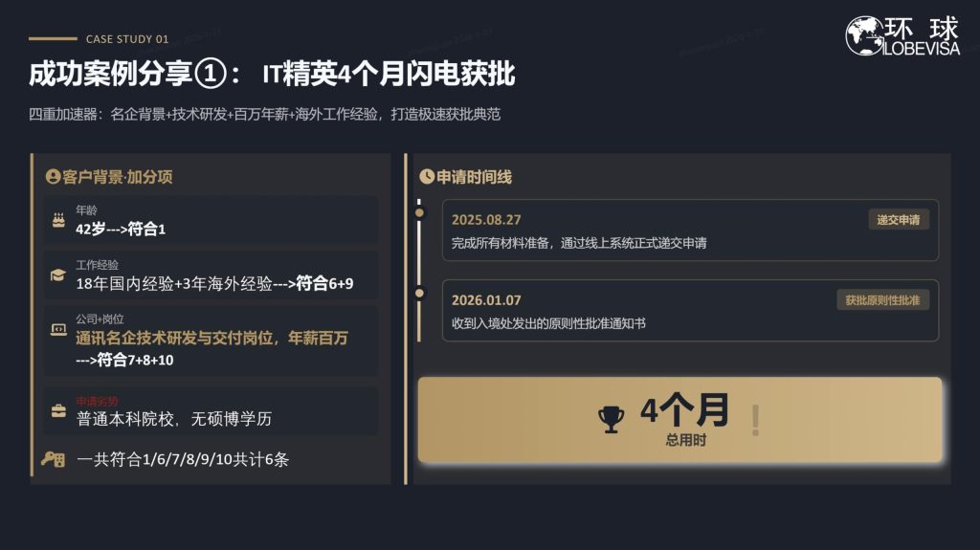Click the briefcase icon for 申请劣势
Screen dimensions: 980x550
(58, 411)
